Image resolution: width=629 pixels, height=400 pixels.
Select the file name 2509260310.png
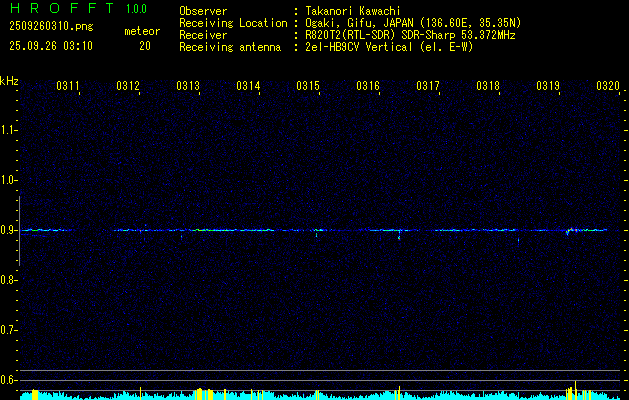pos(51,27)
